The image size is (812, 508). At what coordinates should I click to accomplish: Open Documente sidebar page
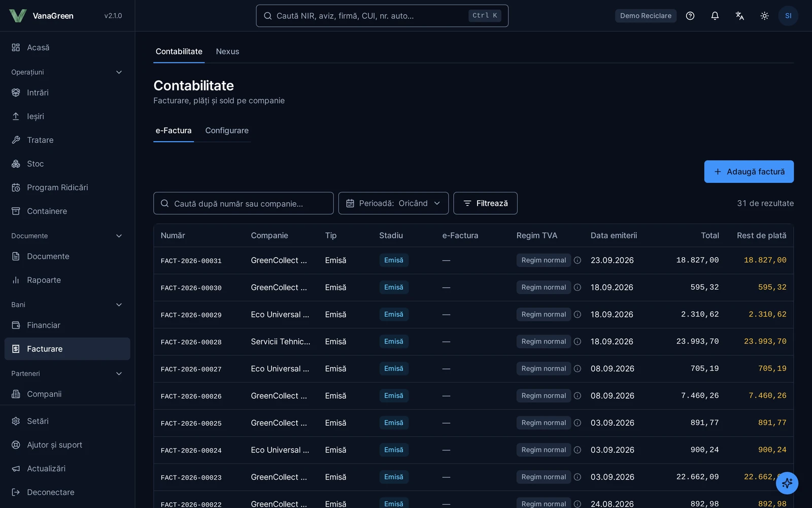pos(67,257)
